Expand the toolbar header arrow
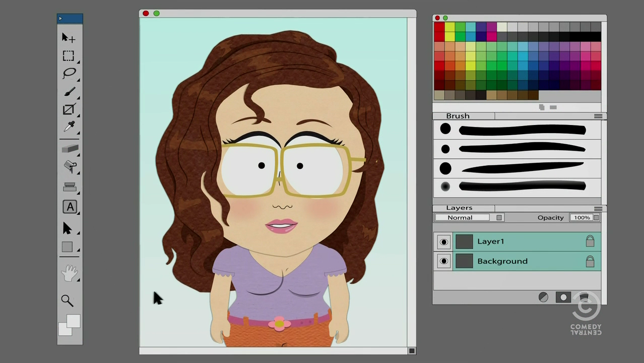The height and width of the screenshot is (363, 644). 60,19
